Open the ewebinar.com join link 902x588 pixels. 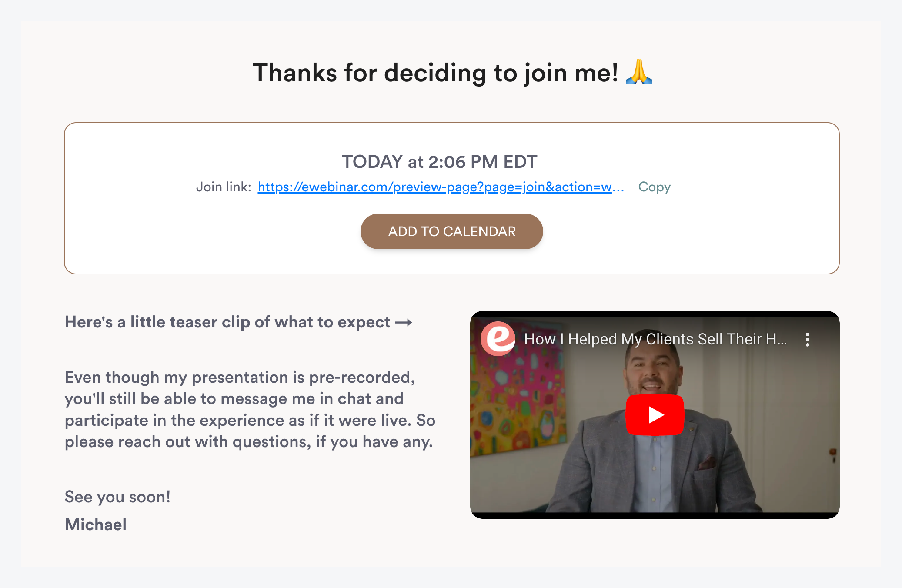click(441, 187)
